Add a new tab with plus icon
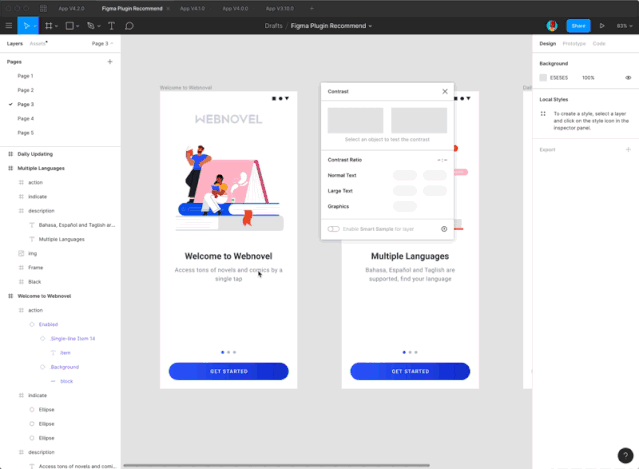 312,8
